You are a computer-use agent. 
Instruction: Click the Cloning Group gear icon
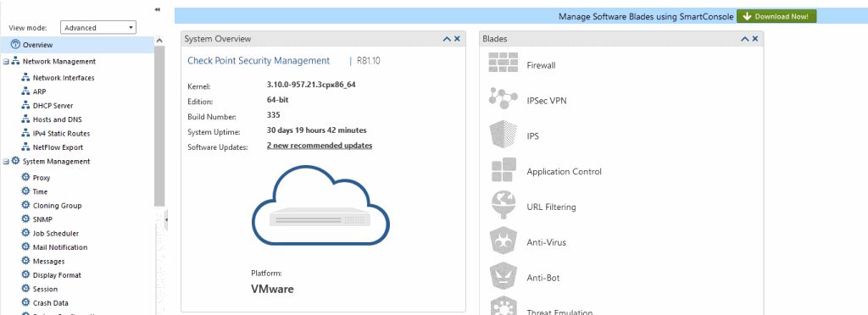point(25,205)
